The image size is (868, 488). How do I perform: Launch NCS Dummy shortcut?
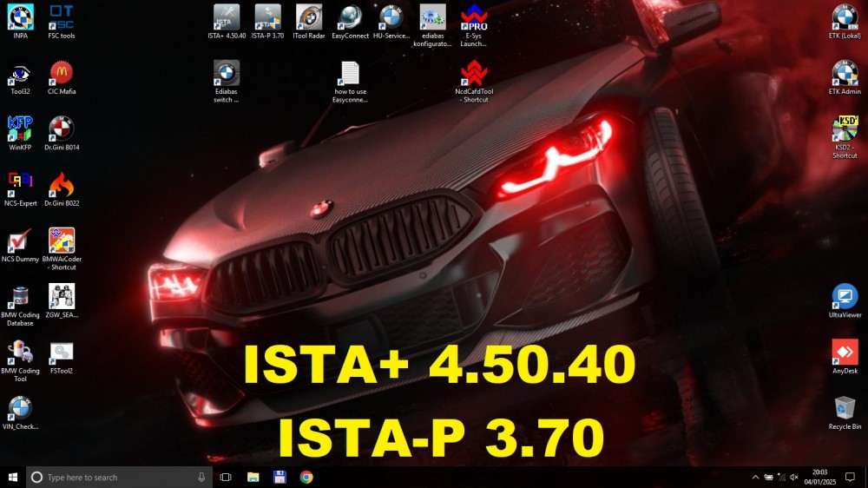(x=21, y=245)
